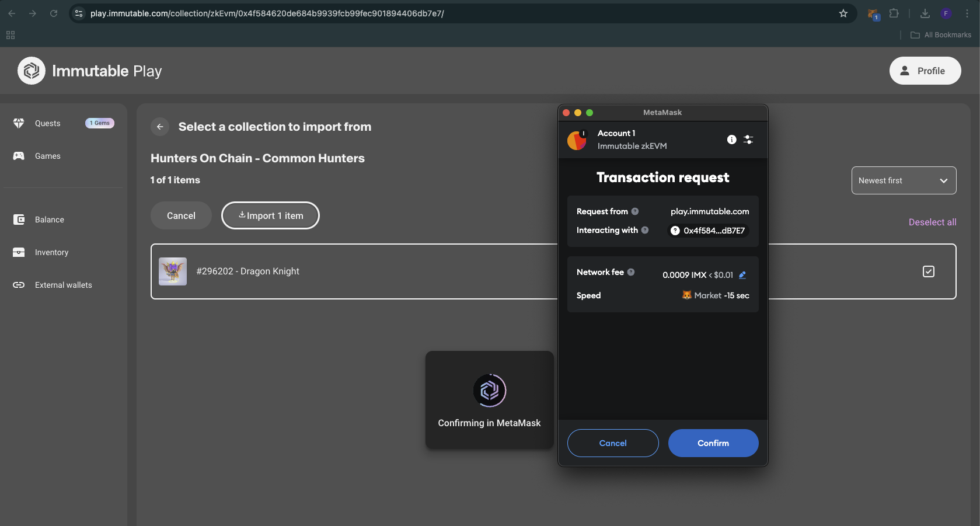Image resolution: width=980 pixels, height=526 pixels.
Task: Uncheck the Dragon Knight item checkbox
Action: click(x=929, y=271)
